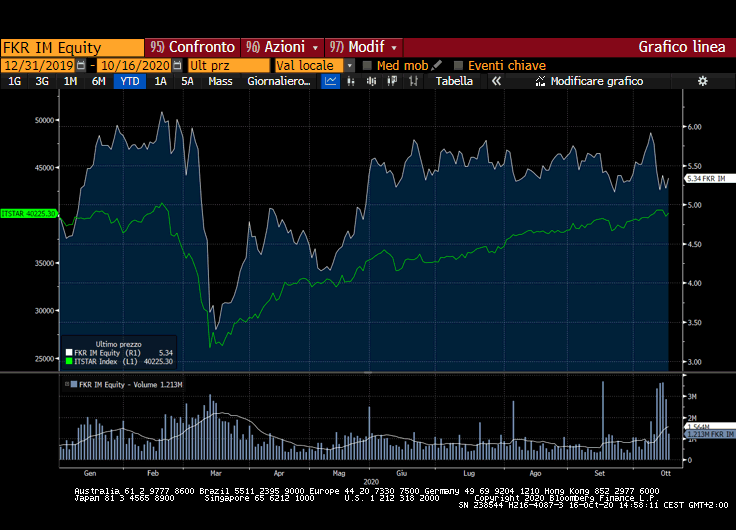This screenshot has height=530, width=736.
Task: Expand the Giornaliero frequency dropdown
Action: pyautogui.click(x=280, y=81)
